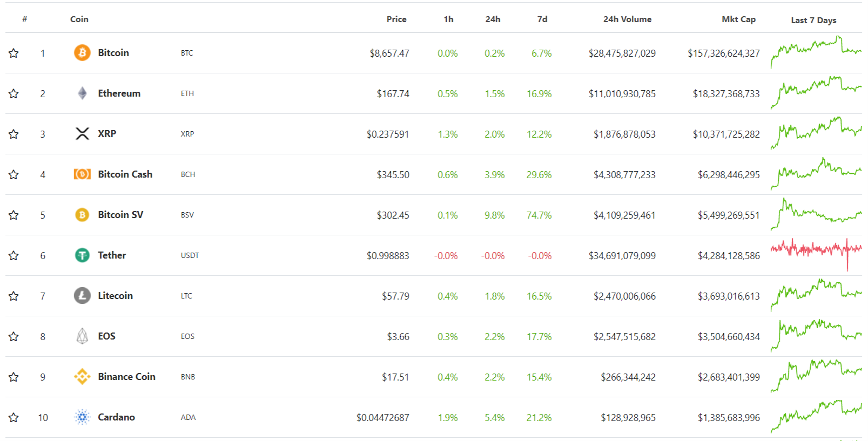
Task: Click the Tether green logo icon
Action: coord(82,255)
